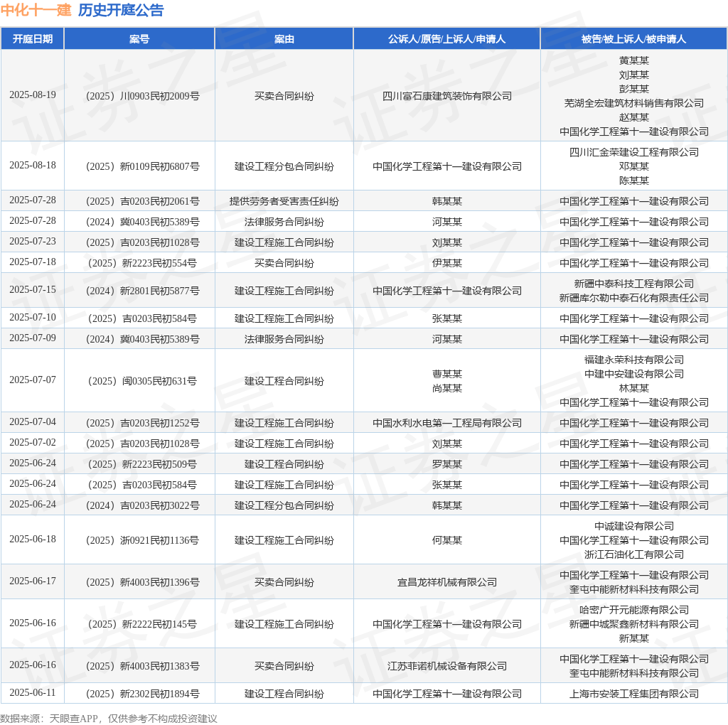This screenshot has height=725, width=728.
Task: Click plaintiff 江苏菲诺机械设备有限公司
Action: point(447,666)
